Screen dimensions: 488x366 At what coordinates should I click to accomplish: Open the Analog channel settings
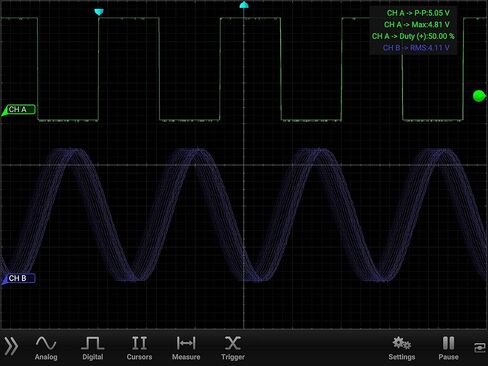coord(46,348)
